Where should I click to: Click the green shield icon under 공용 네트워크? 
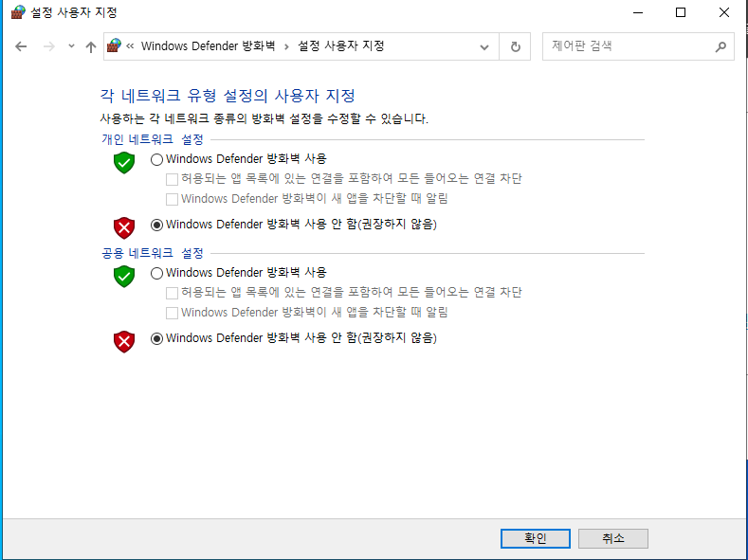124,277
